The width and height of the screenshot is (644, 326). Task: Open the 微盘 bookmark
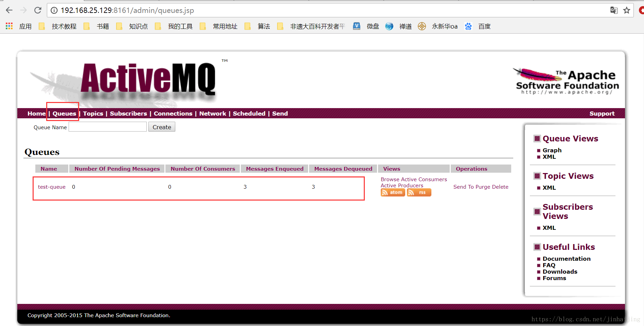366,26
